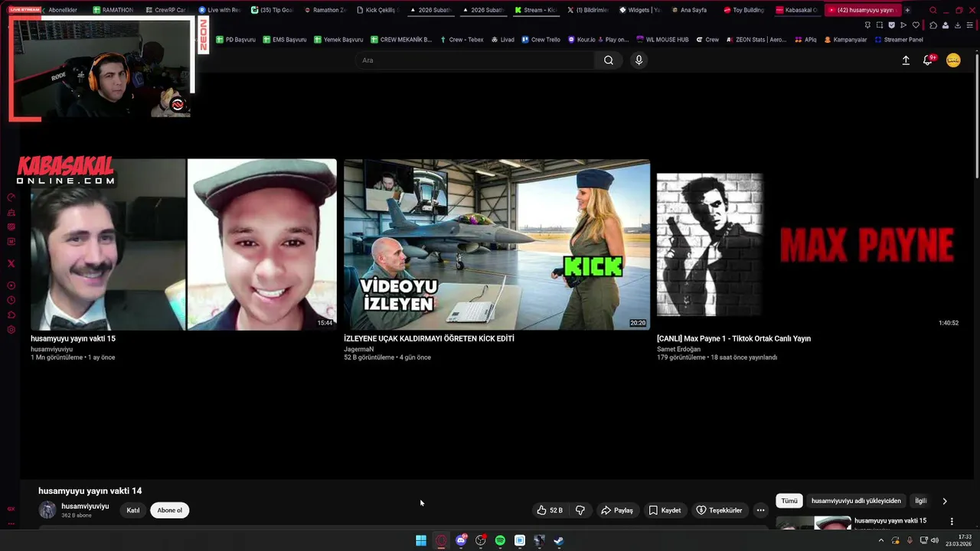Show more filter chips with right chevron
Viewport: 980px width, 551px height.
(945, 500)
